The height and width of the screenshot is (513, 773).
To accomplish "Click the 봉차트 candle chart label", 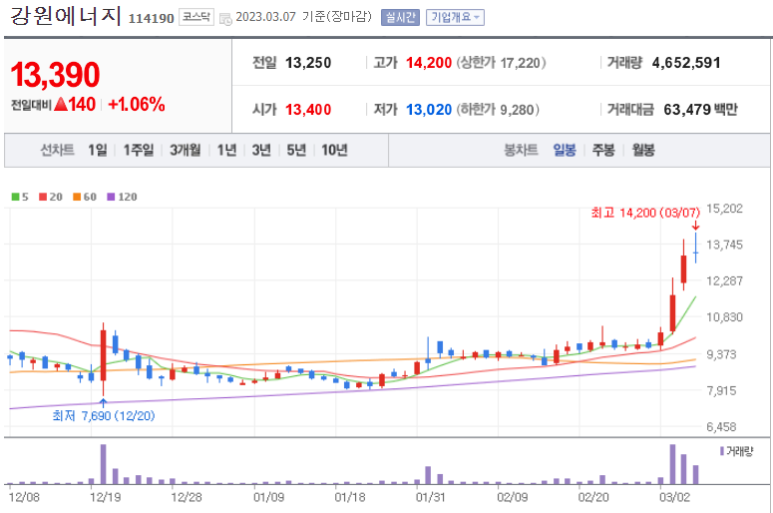I will [521, 150].
